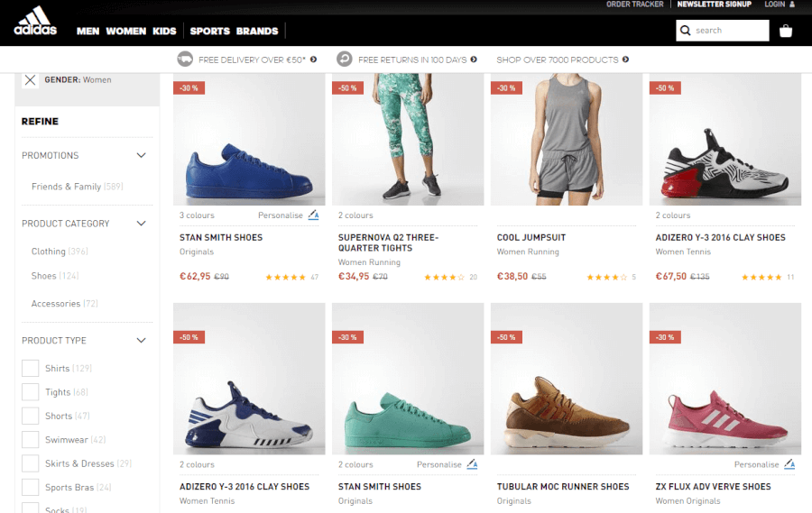Click Personalise icon on blue Stan Smith Shoes

point(313,215)
